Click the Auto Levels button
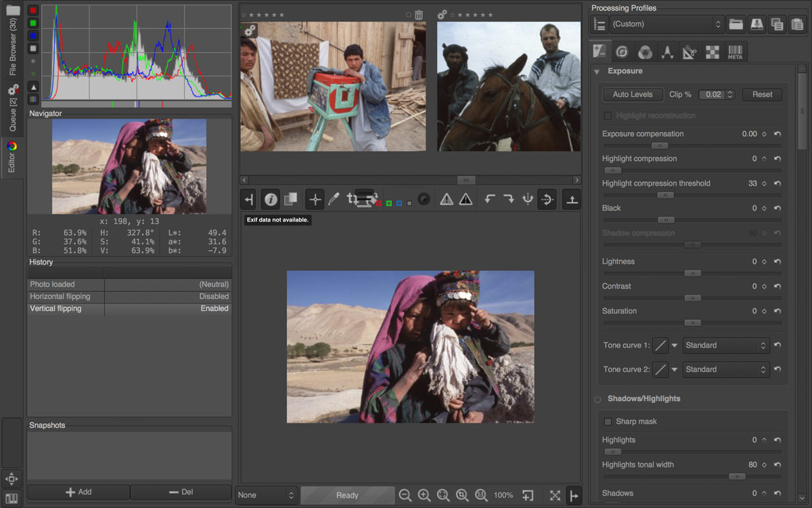The width and height of the screenshot is (812, 508). click(x=633, y=95)
